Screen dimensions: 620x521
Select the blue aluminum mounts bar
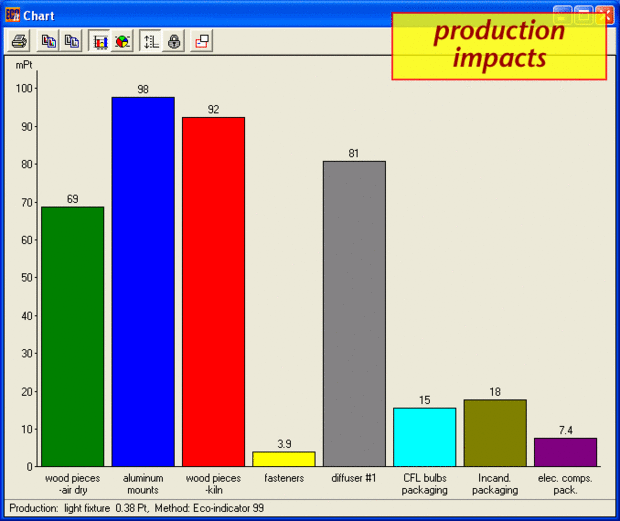143,282
